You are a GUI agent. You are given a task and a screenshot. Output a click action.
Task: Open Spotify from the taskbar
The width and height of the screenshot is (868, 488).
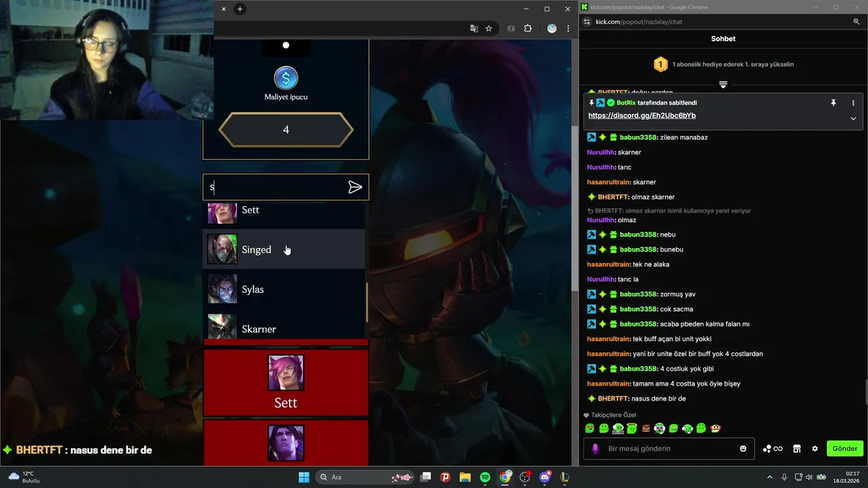pos(485,477)
